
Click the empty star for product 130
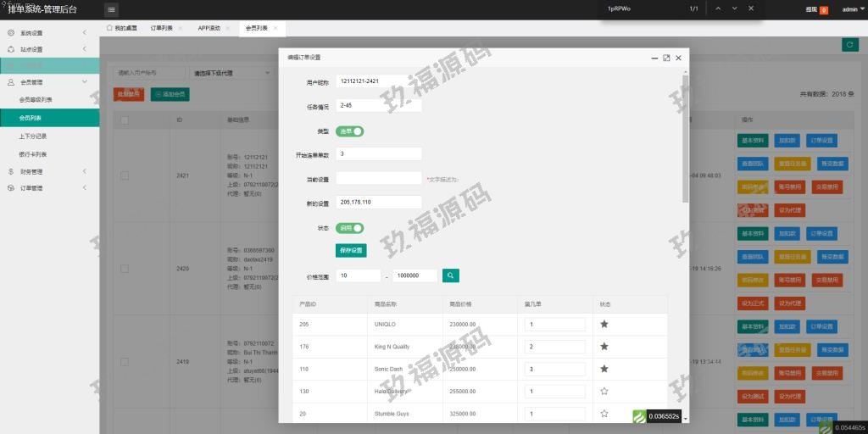click(604, 391)
